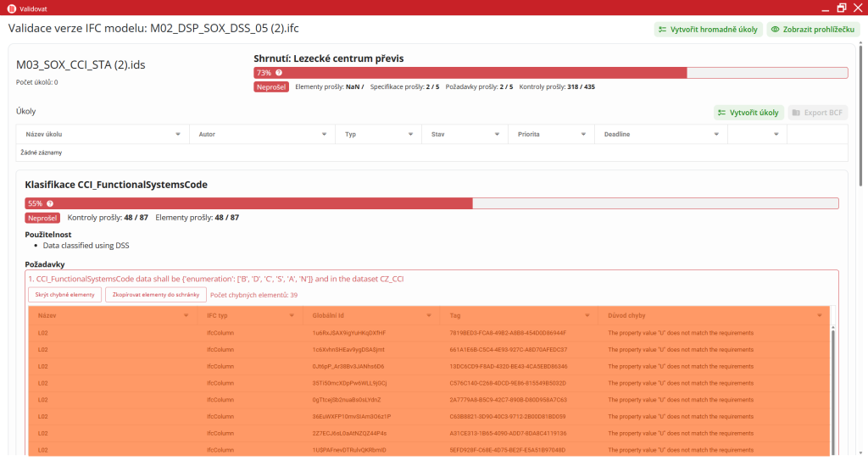Open filter menu on Typ column

411,134
